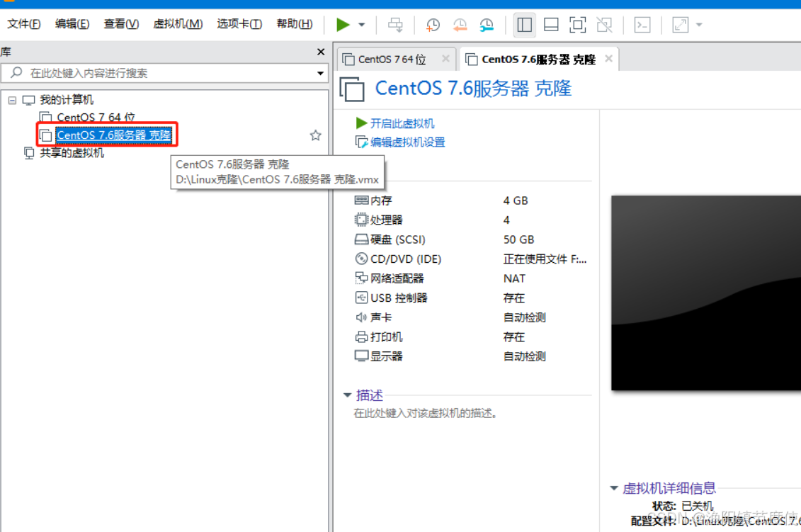This screenshot has height=532, width=801.
Task: Switch to the CentOS 7 64 位 tab
Action: click(x=392, y=60)
